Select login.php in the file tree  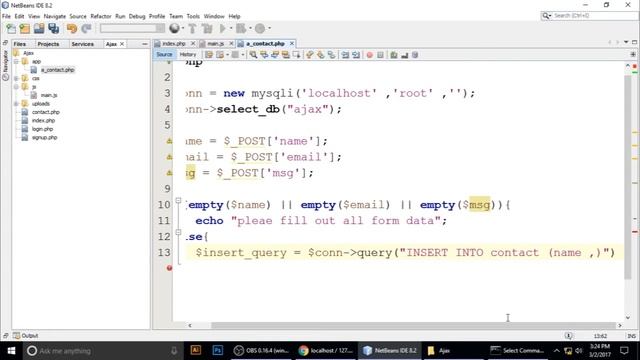point(42,129)
